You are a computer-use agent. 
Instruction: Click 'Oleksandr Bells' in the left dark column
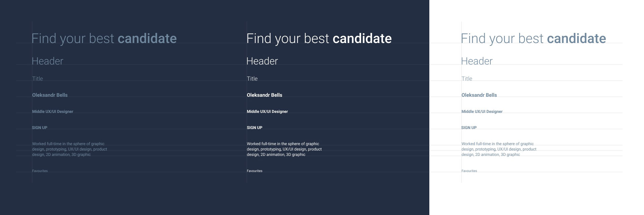[50, 95]
